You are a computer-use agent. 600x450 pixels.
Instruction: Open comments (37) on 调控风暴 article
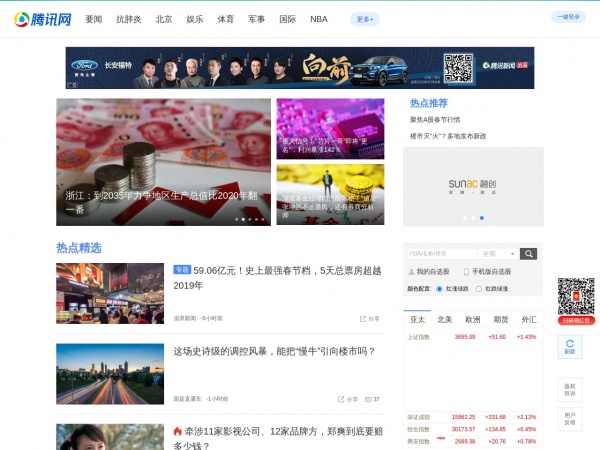372,399
